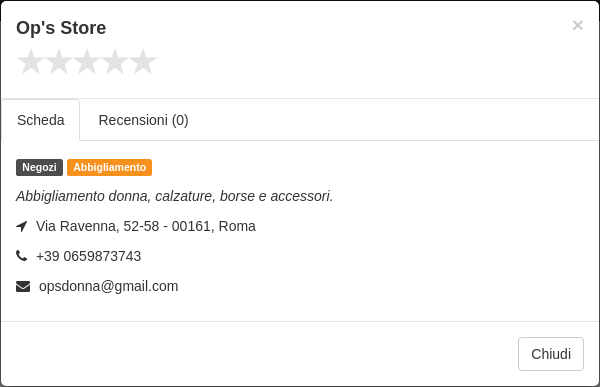
Task: Click the first rating star
Action: click(31, 62)
